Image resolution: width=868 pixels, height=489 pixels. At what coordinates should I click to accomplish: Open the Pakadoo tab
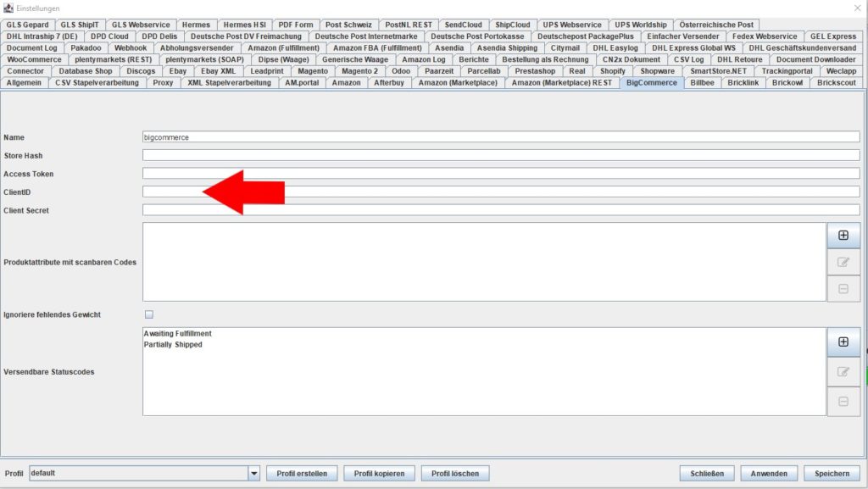click(x=86, y=47)
